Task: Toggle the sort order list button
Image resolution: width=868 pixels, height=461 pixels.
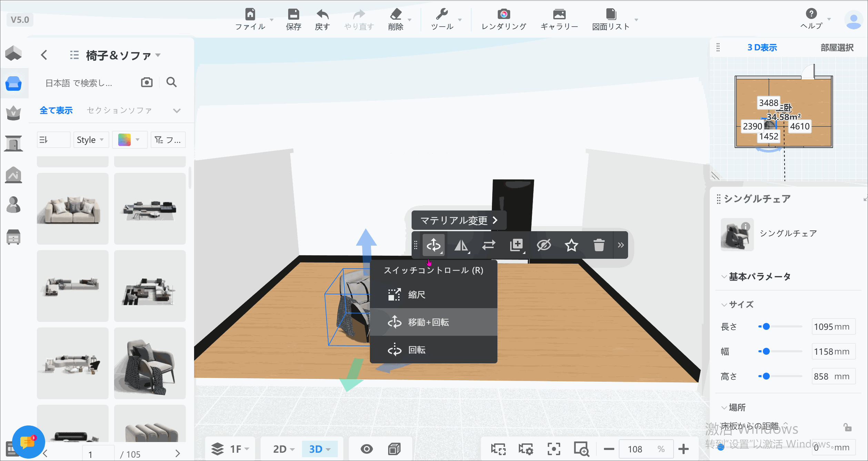Action: click(x=53, y=140)
